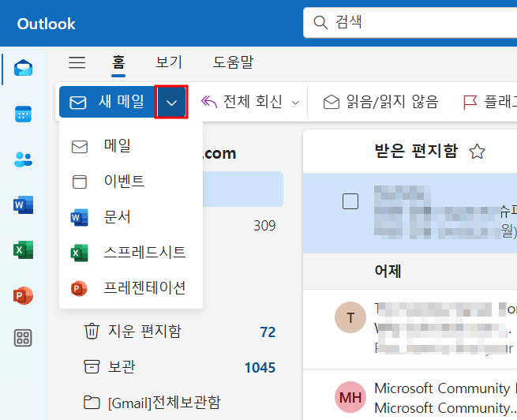Open the Mail app in the sidebar
Viewport: 517px width, 420px height.
(x=23, y=68)
